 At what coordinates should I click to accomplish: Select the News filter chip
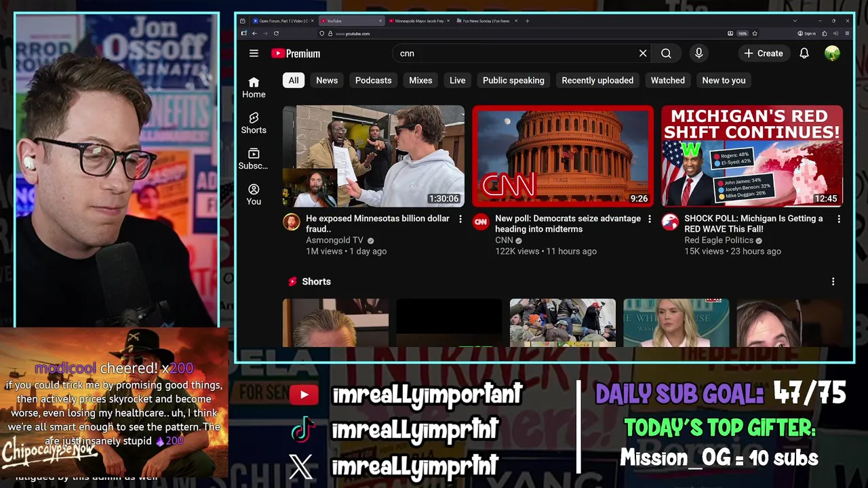click(327, 80)
